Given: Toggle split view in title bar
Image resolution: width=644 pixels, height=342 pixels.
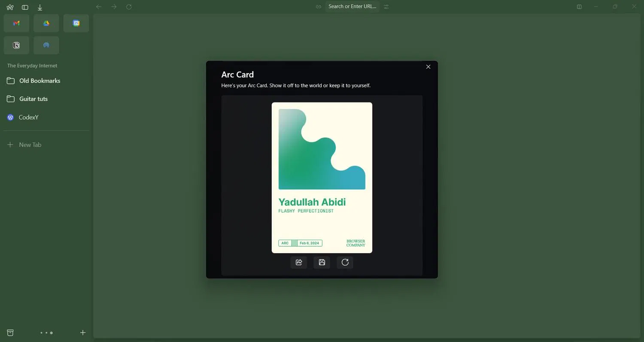Looking at the screenshot, I should tap(579, 7).
